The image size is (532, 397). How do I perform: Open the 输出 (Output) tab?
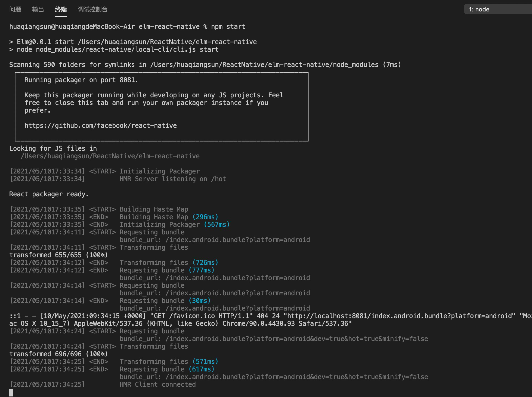pyautogui.click(x=38, y=10)
